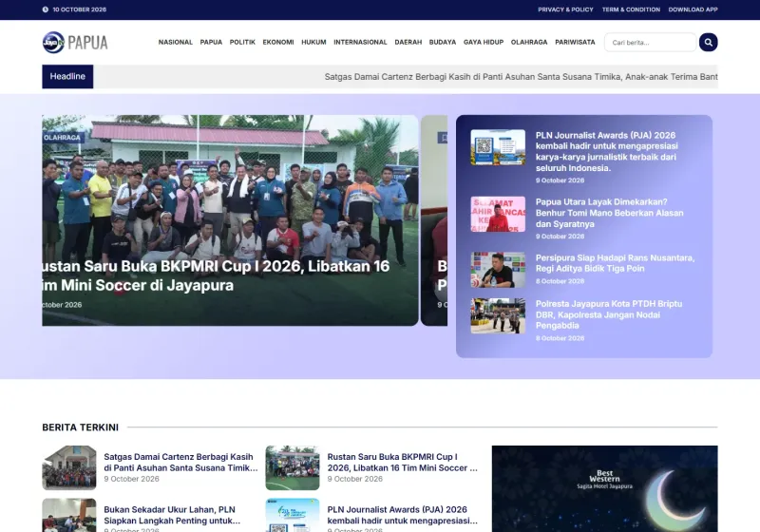Viewport: 760px width, 532px height.
Task: Open the Nasional menu
Action: click(x=176, y=42)
